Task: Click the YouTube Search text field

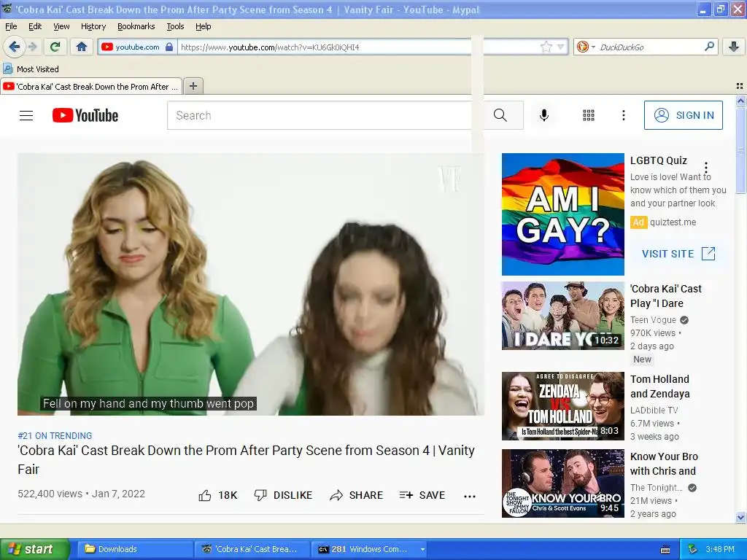Action: coord(322,115)
